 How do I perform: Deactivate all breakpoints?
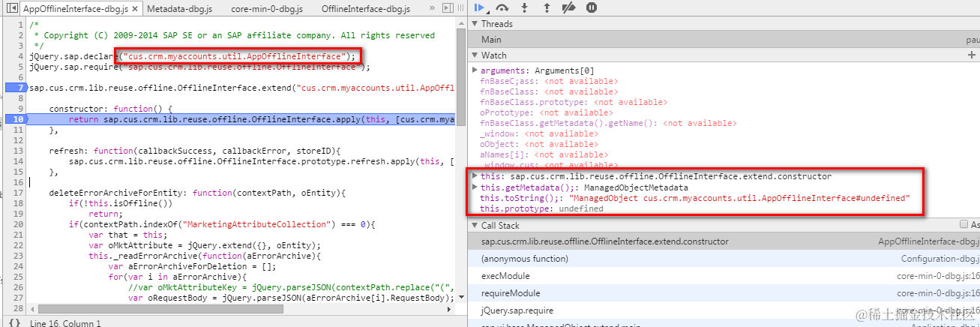568,7
